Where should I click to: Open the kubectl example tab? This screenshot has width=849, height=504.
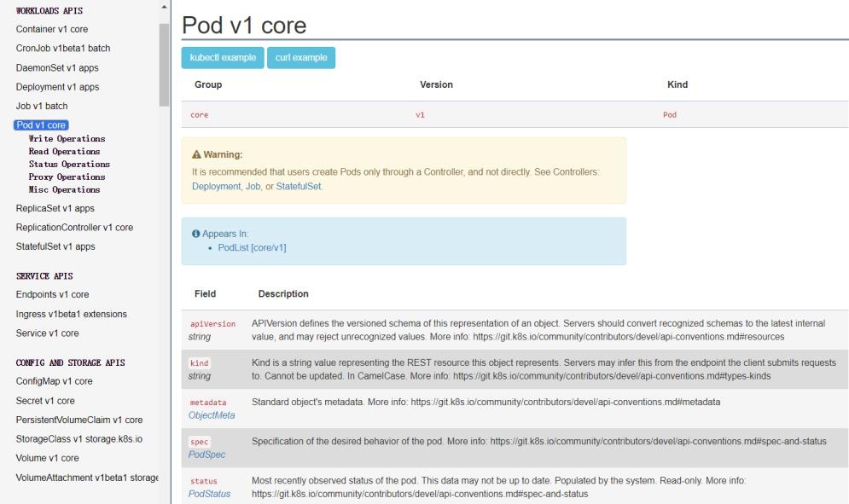(x=222, y=57)
